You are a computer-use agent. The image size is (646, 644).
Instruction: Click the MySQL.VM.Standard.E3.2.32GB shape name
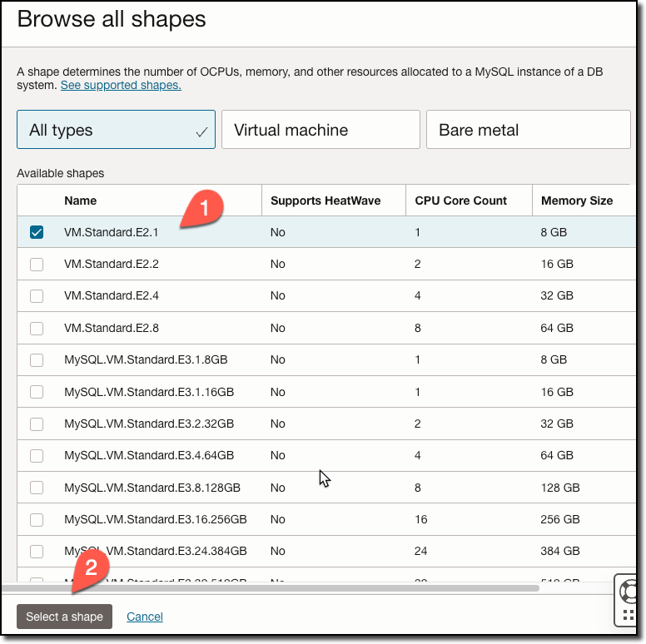(149, 424)
